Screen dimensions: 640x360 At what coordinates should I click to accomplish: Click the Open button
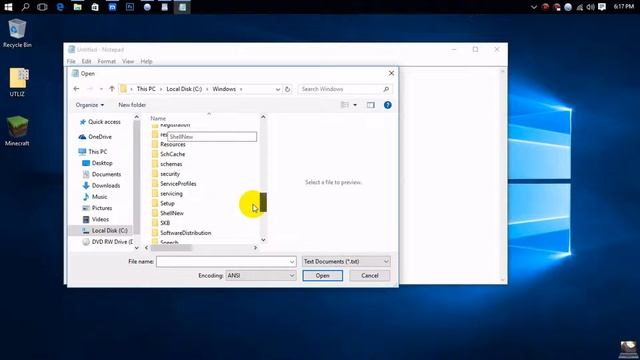point(322,276)
